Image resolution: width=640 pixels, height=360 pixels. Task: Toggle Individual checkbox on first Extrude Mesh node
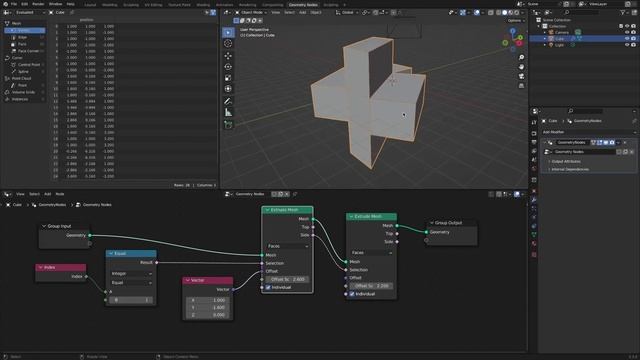[x=268, y=287]
